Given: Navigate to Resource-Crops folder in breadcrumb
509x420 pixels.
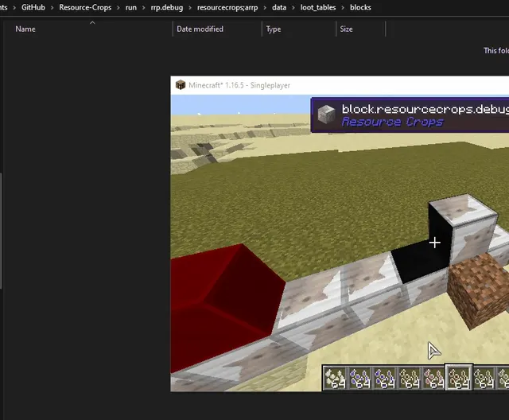Looking at the screenshot, I should [85, 7].
